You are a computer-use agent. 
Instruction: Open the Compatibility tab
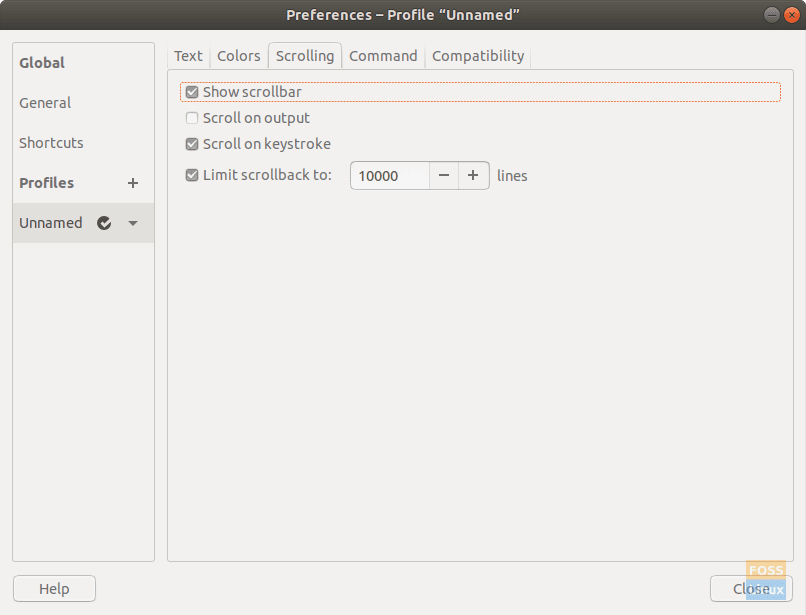tap(478, 56)
